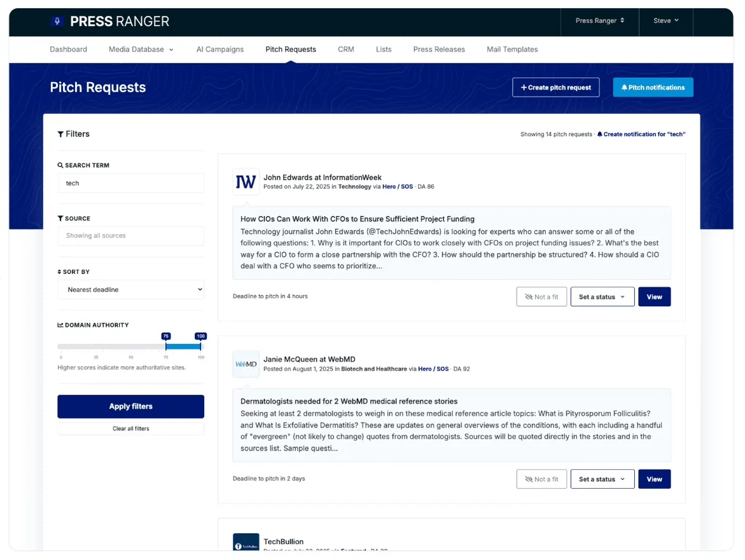Open the Nearest deadline sort dropdown
745x560 pixels.
click(130, 289)
